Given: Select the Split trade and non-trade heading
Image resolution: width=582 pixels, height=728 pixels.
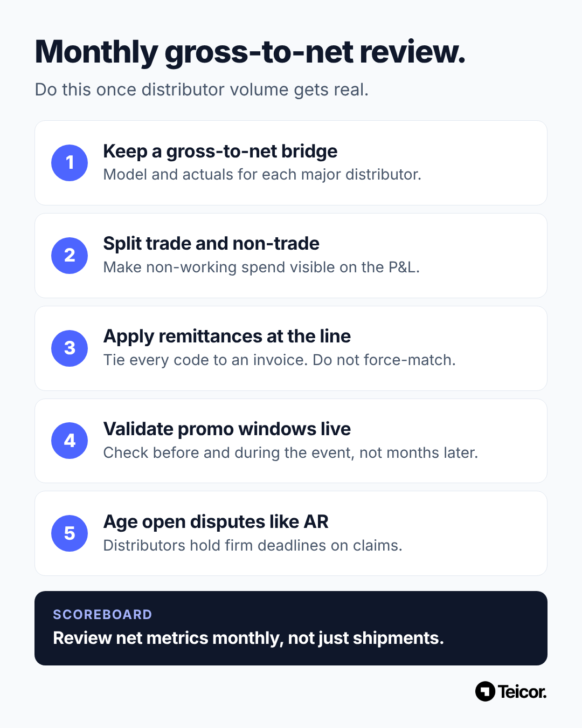Looking at the screenshot, I should [211, 244].
